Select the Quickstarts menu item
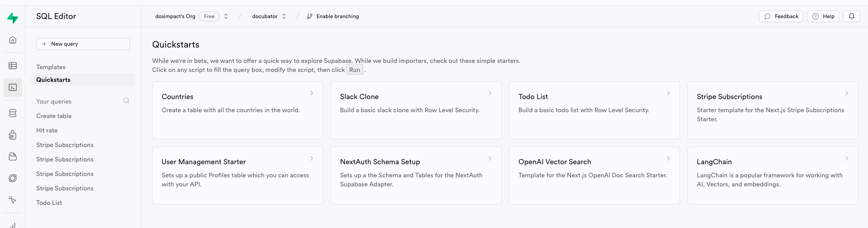This screenshot has width=868, height=228. coord(83,80)
